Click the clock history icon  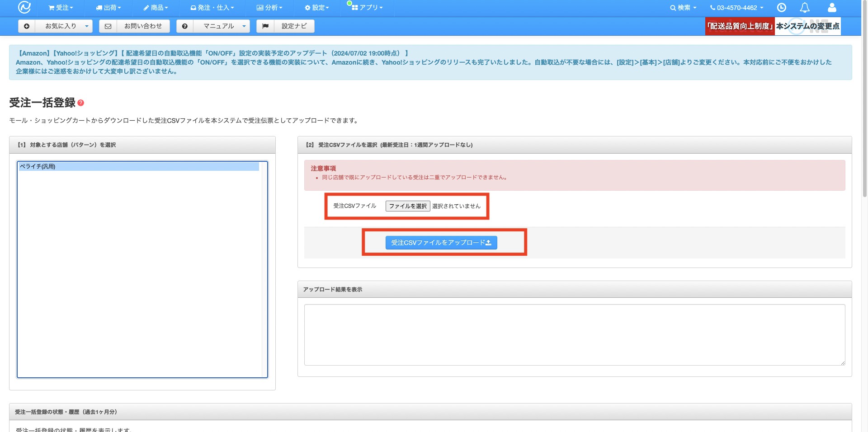pyautogui.click(x=782, y=8)
